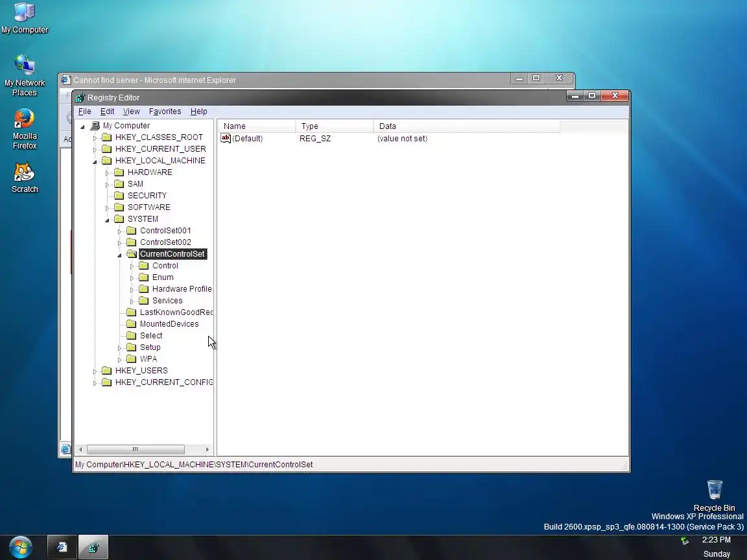
Task: Close the Internet Explorer window
Action: [560, 78]
